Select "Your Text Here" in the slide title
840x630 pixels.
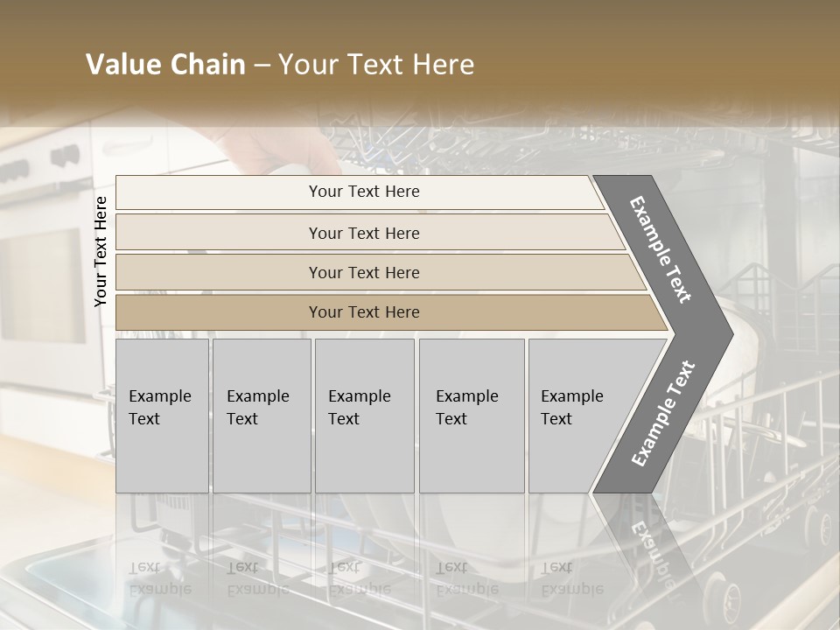[x=376, y=65]
